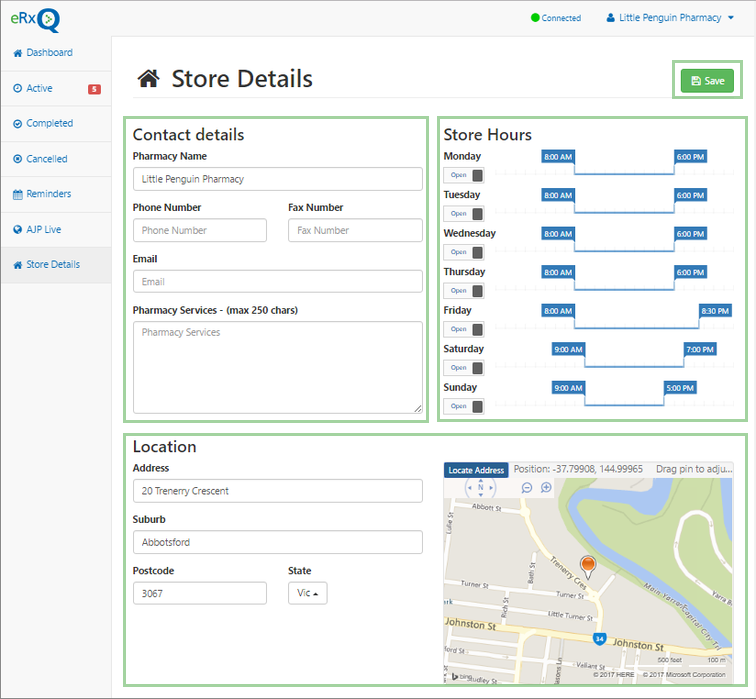
Task: Click the Fax Number field
Action: pyautogui.click(x=355, y=230)
